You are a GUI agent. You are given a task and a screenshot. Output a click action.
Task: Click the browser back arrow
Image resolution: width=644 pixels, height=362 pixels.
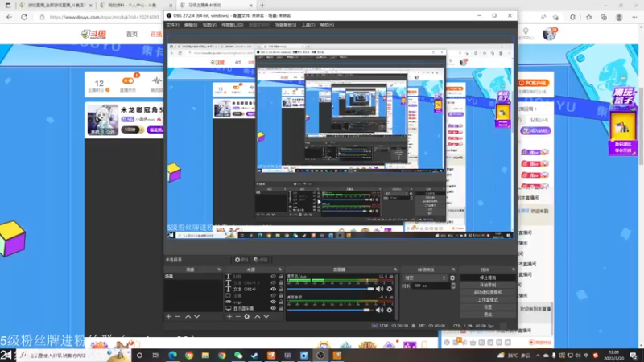pos(9,17)
